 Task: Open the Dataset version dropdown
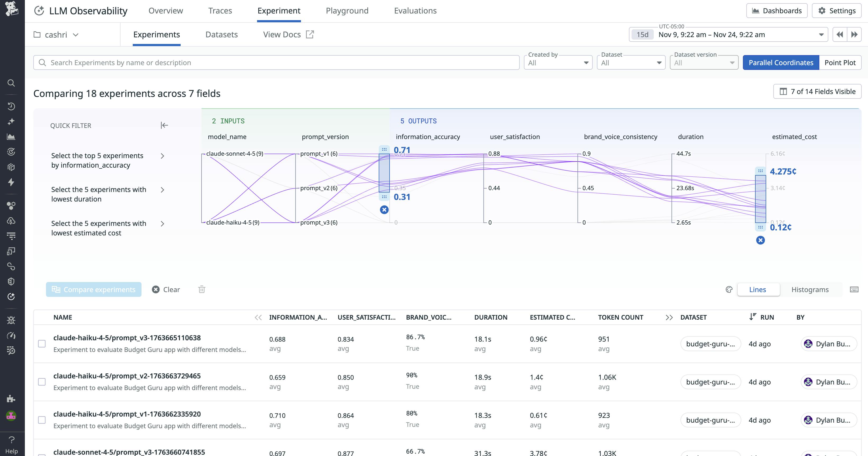(x=703, y=62)
